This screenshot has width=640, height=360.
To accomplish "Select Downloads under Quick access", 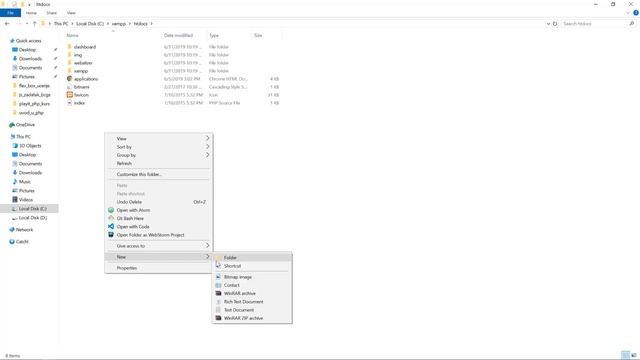I will (x=30, y=59).
